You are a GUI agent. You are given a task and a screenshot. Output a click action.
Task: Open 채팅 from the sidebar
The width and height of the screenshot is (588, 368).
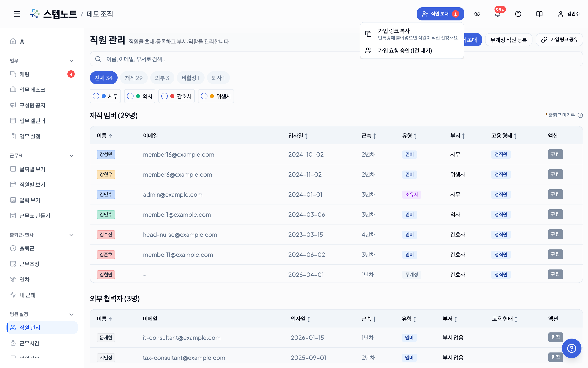pos(42,74)
